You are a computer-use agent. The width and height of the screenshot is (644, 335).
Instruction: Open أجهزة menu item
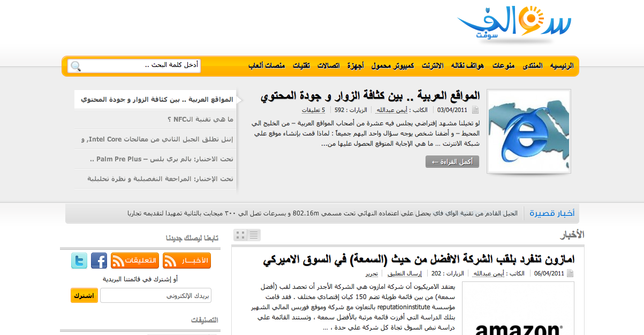[355, 66]
